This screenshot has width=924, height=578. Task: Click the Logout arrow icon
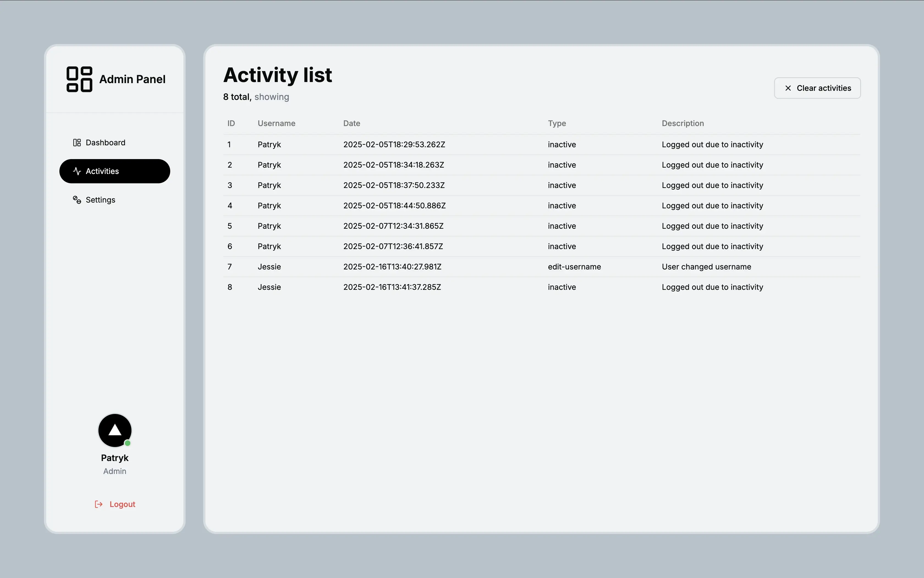pyautogui.click(x=98, y=504)
